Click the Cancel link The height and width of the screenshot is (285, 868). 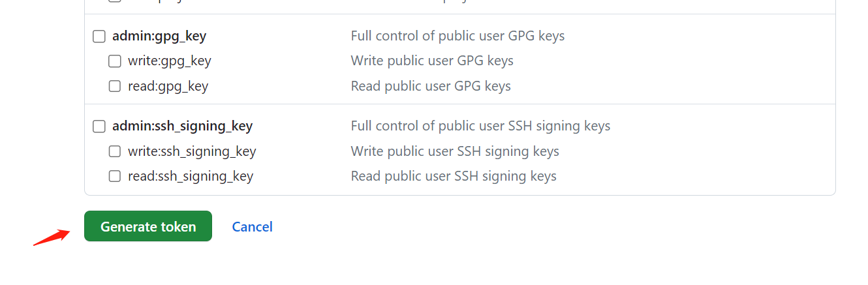click(253, 226)
